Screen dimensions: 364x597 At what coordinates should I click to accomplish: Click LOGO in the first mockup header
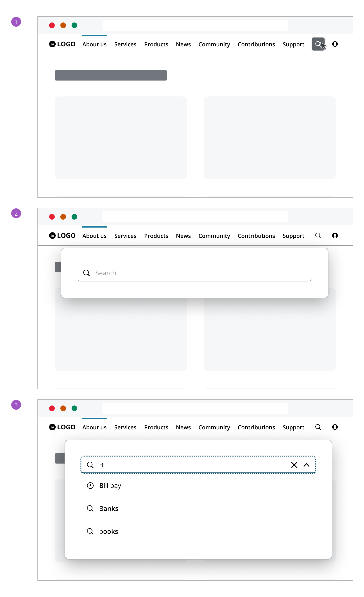(x=62, y=44)
